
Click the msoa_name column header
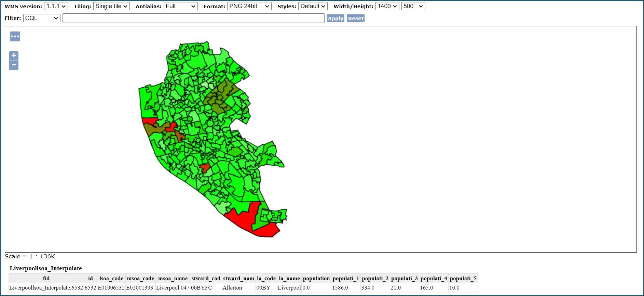point(173,279)
